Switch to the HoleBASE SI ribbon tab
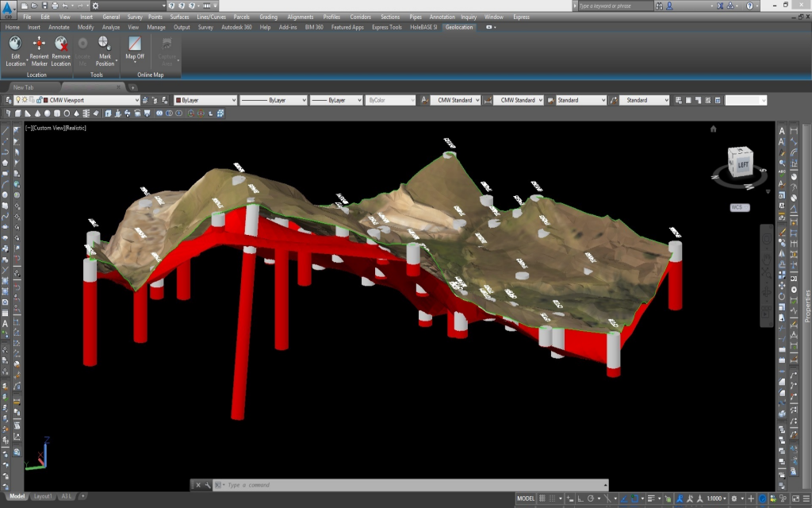This screenshot has height=508, width=812. click(x=423, y=27)
